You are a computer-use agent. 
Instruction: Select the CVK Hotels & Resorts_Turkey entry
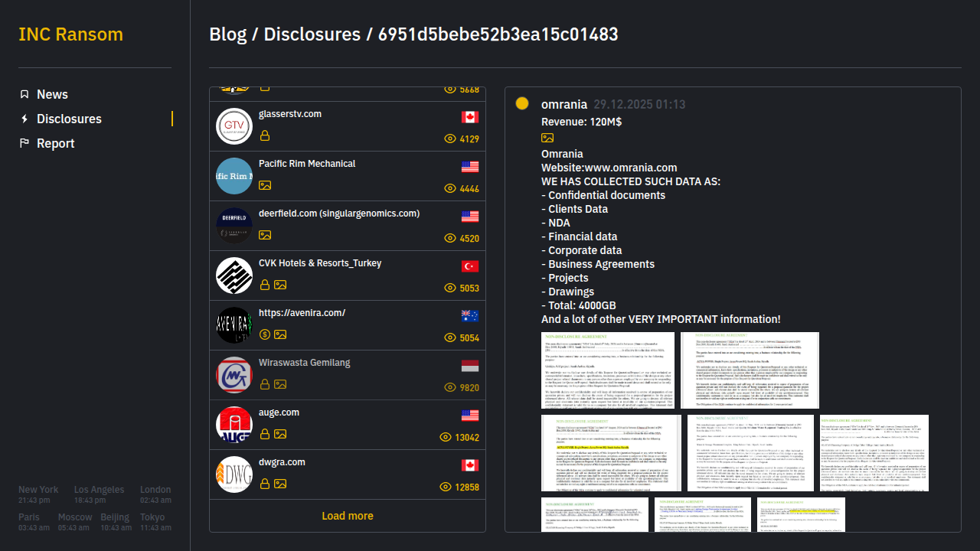coord(320,263)
